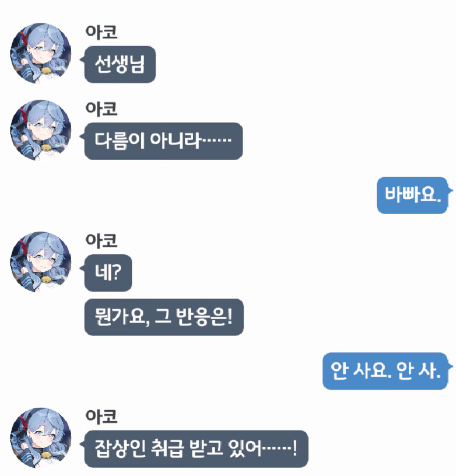Click the 선생님 chat bubble
This screenshot has width=456, height=476.
[120, 64]
